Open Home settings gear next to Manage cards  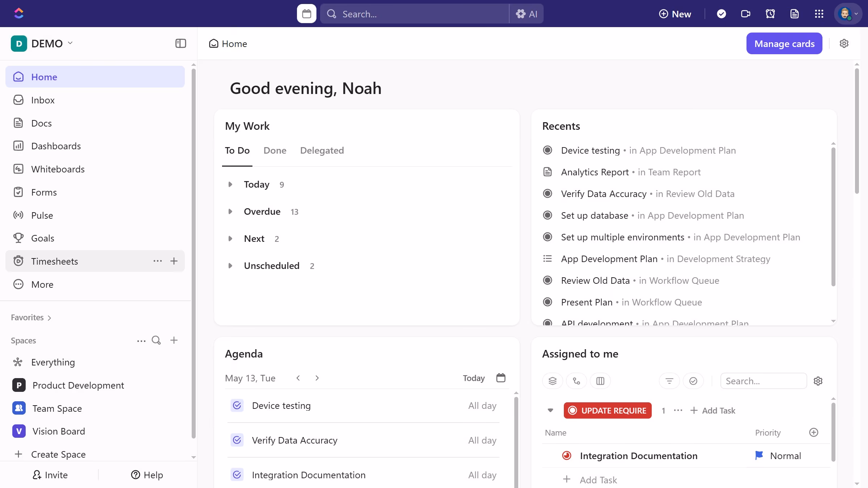coord(844,43)
